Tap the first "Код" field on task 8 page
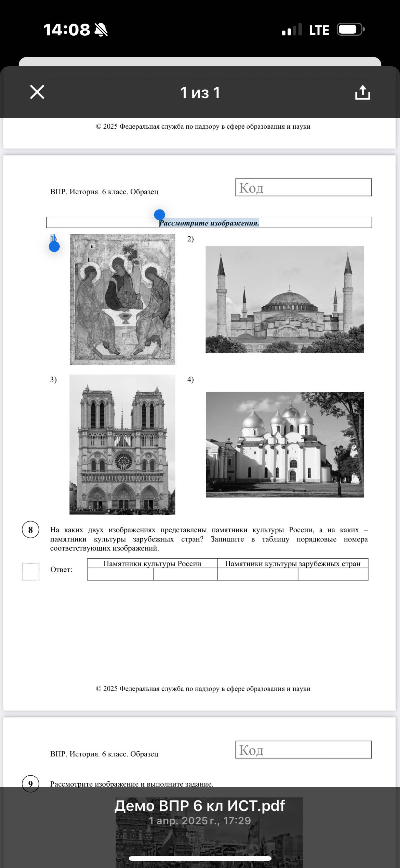Viewport: 400px width, 868px height. pos(303,187)
